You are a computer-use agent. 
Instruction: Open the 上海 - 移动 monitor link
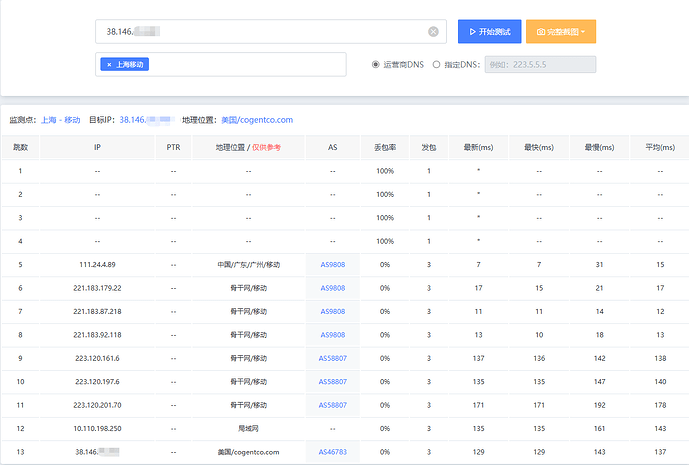point(61,120)
